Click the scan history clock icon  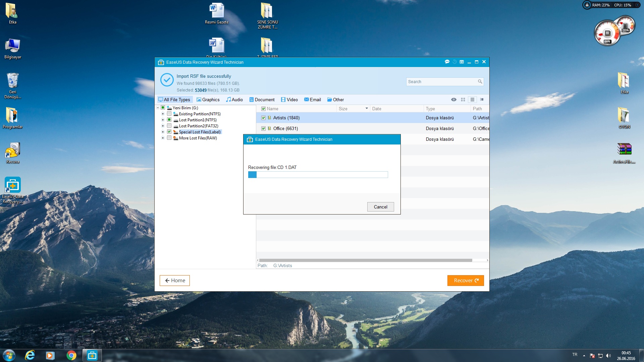coord(454,62)
